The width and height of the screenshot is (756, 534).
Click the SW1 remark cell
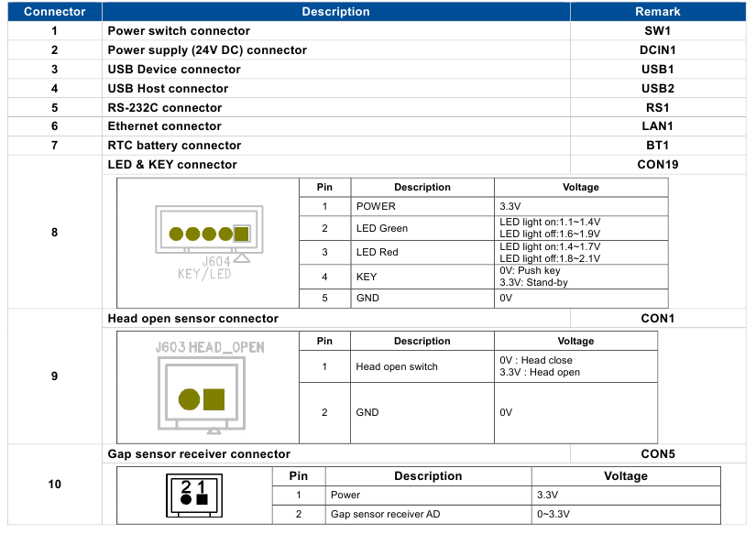pyautogui.click(x=658, y=30)
